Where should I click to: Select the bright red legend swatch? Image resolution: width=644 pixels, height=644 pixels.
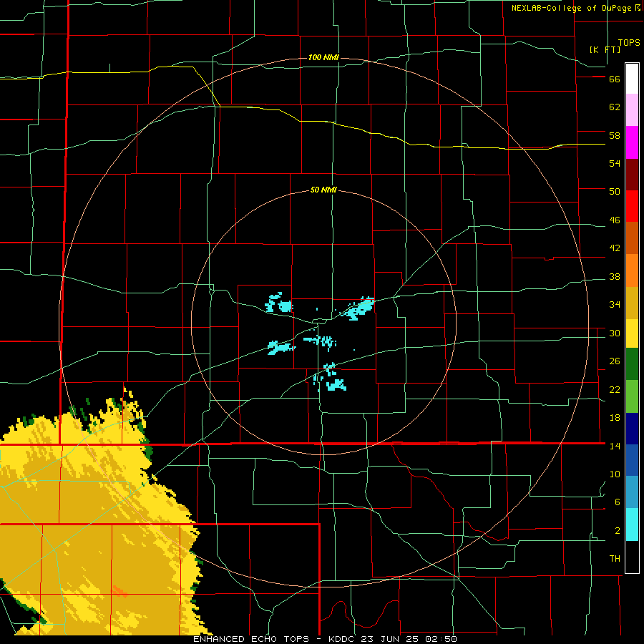point(632,207)
